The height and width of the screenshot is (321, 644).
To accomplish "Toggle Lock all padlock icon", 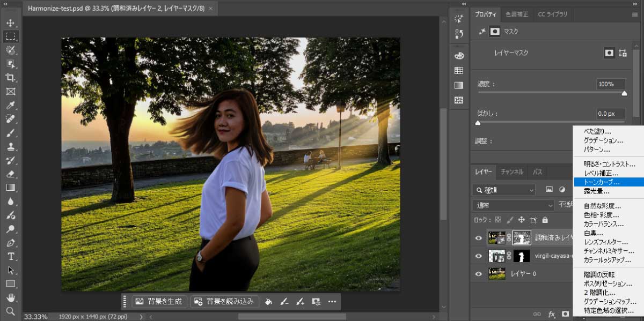I will [x=545, y=220].
